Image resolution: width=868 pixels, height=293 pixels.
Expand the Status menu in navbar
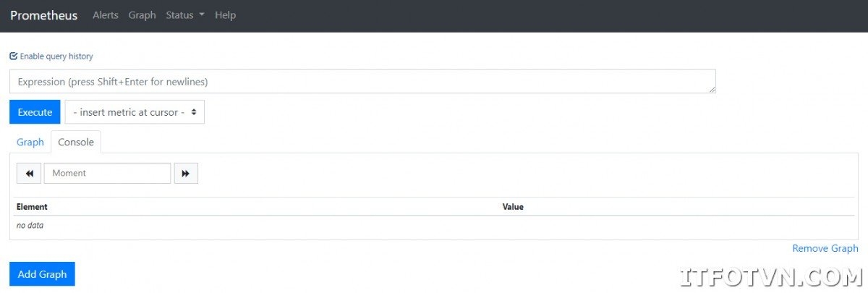coord(184,15)
